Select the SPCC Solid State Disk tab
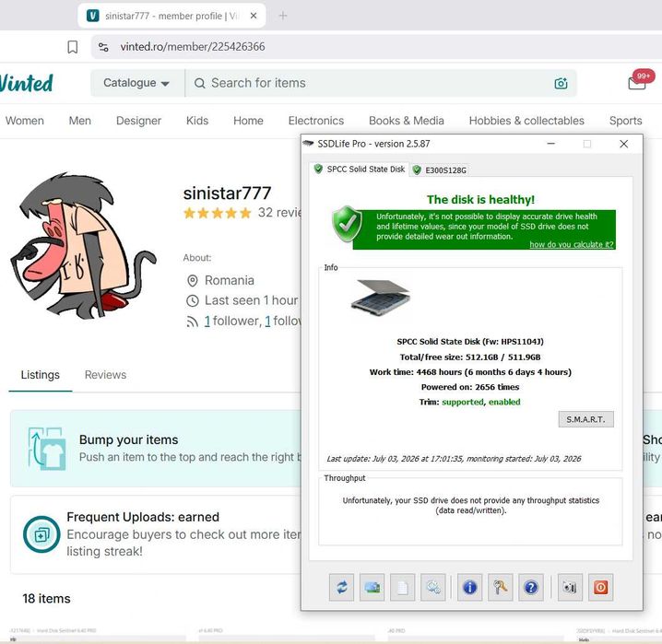This screenshot has height=644, width=662. click(x=360, y=170)
